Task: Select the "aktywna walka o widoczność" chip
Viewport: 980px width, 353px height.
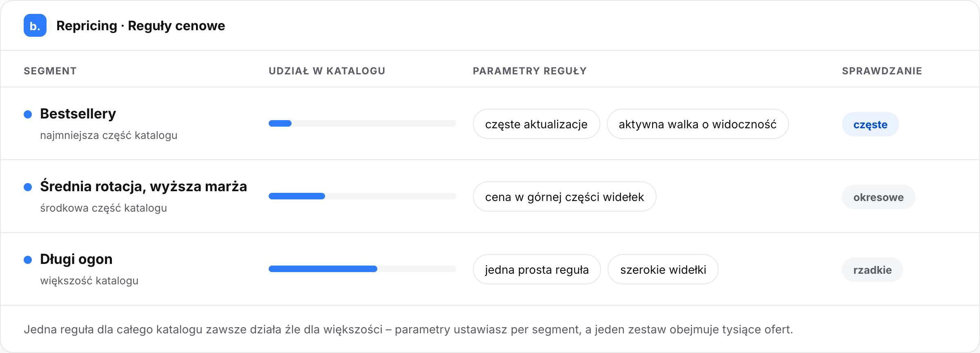Action: 697,124
